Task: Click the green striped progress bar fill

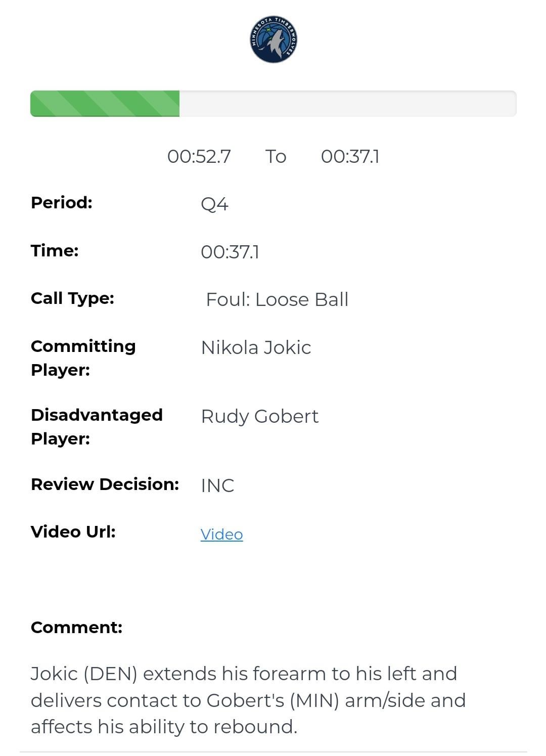Action: [x=105, y=104]
